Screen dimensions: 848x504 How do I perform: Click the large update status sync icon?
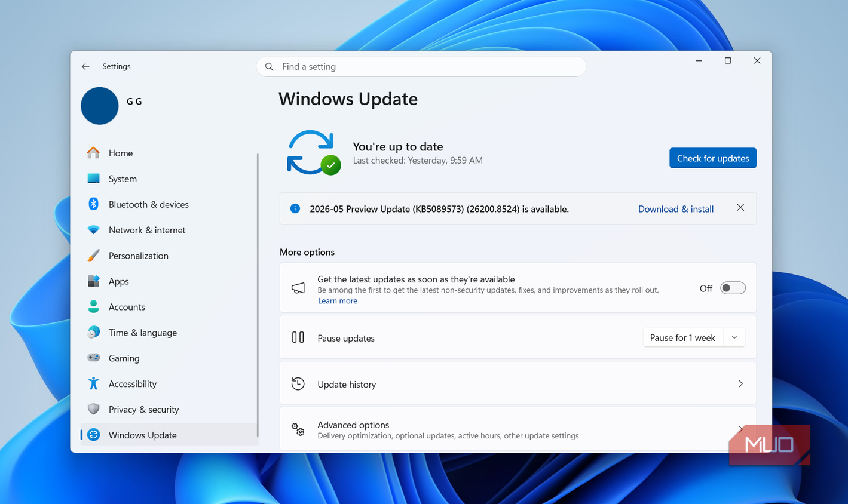pyautogui.click(x=313, y=153)
